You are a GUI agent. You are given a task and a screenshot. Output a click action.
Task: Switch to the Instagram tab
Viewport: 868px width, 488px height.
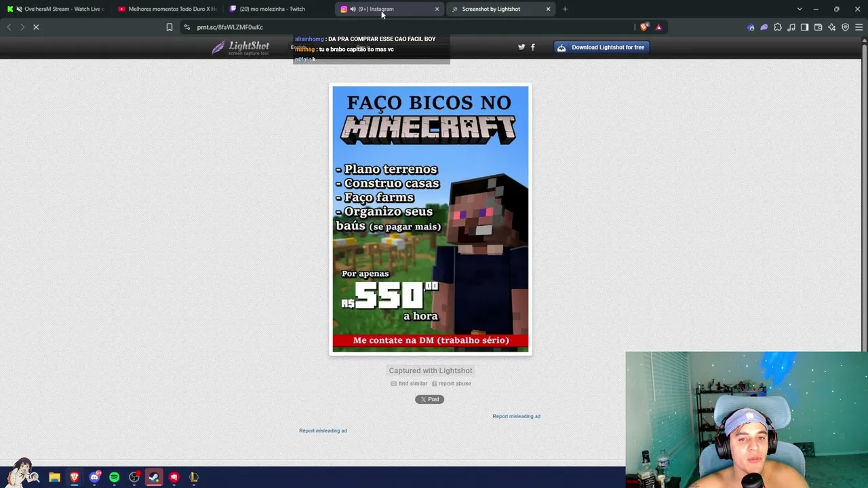click(389, 9)
